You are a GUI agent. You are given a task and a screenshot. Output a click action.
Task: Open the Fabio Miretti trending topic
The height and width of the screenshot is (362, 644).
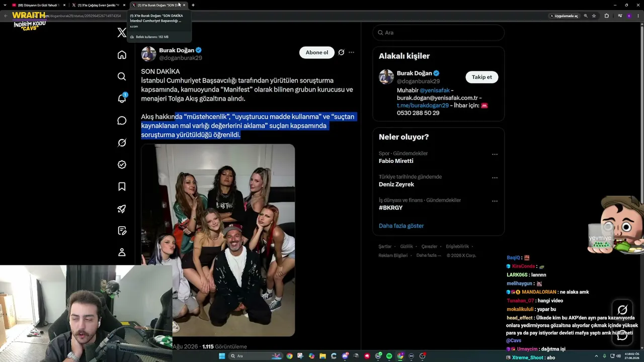396,161
